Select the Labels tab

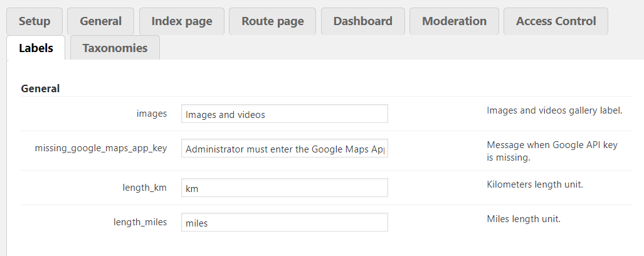click(36, 48)
